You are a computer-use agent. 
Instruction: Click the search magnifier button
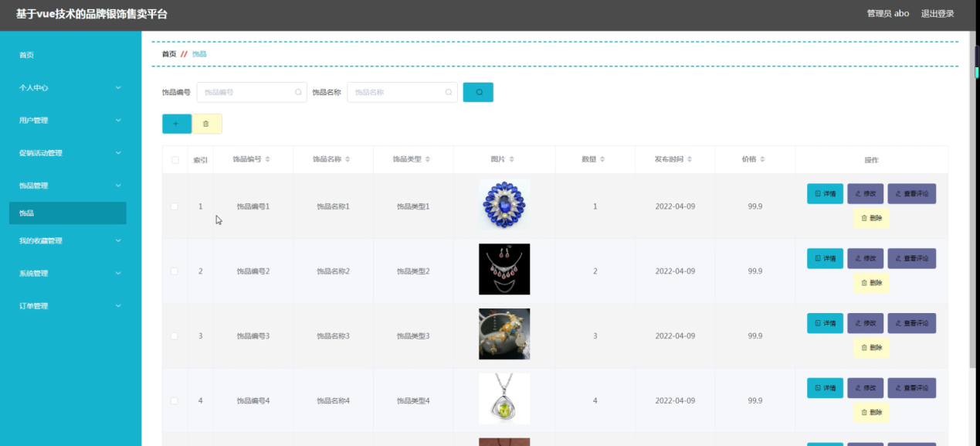coord(478,92)
